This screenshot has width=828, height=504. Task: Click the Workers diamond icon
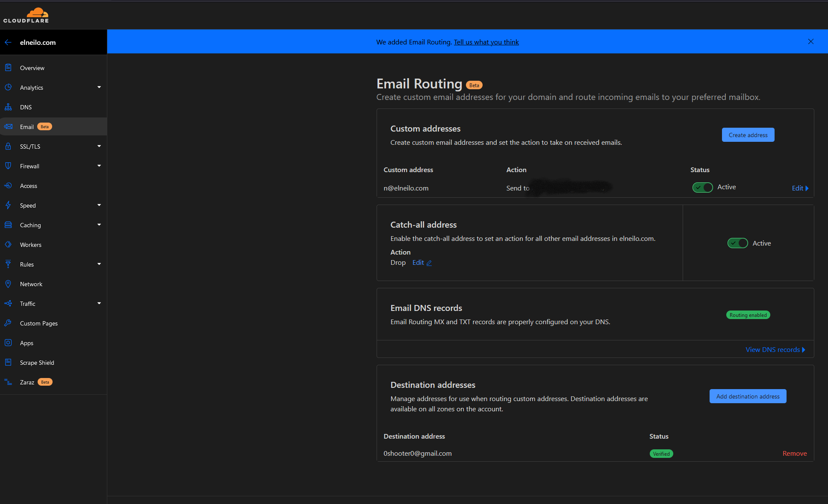pos(8,245)
